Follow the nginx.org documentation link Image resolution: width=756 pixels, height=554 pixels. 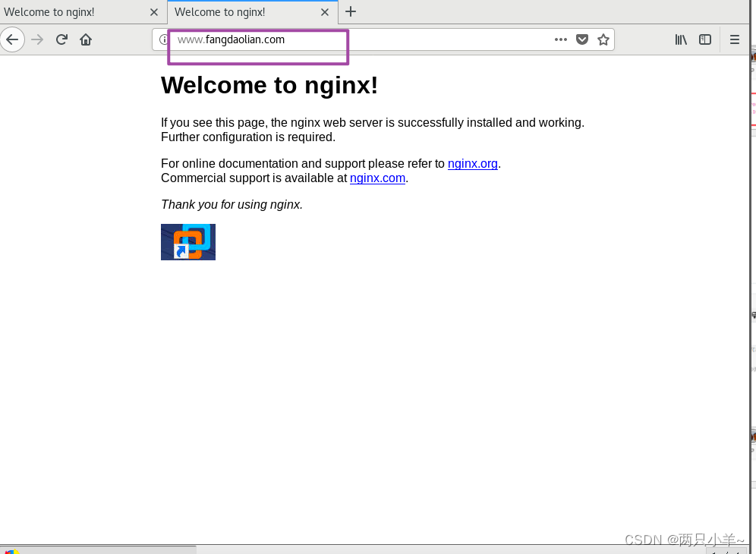pos(472,163)
